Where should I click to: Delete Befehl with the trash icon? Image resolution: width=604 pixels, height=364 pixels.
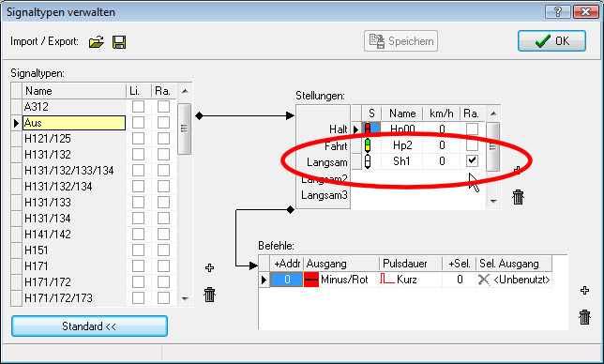tap(584, 317)
